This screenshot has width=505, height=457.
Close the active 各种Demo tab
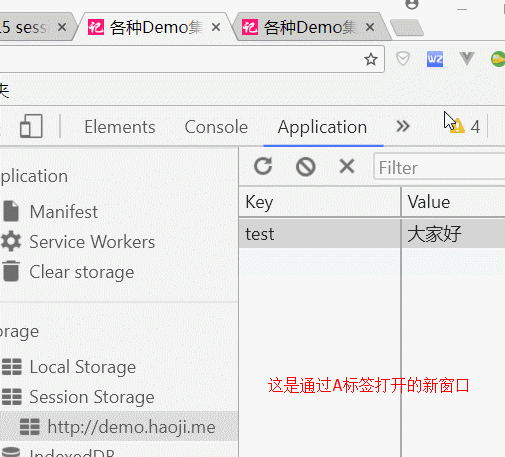(216, 27)
